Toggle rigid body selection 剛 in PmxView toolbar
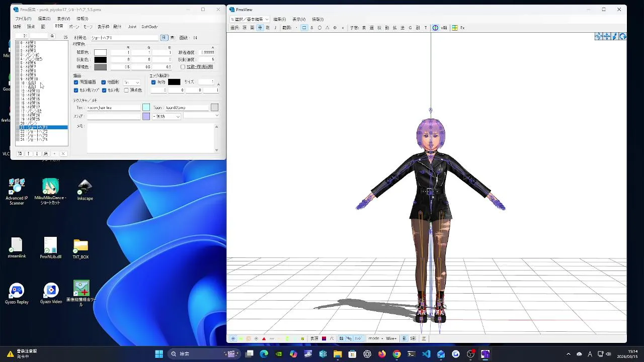Viewport: 644px width, 362px height. click(267, 28)
